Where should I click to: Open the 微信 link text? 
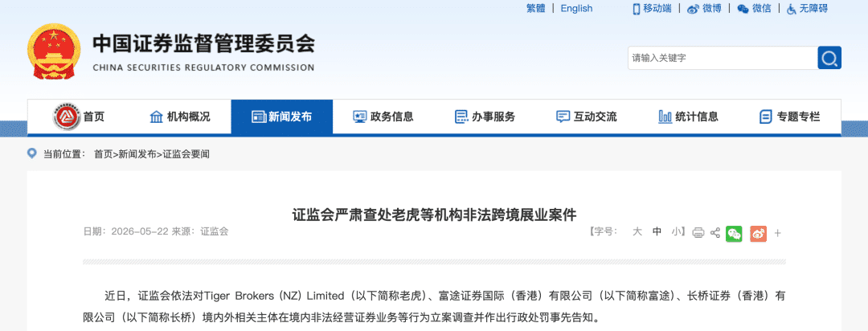[762, 8]
